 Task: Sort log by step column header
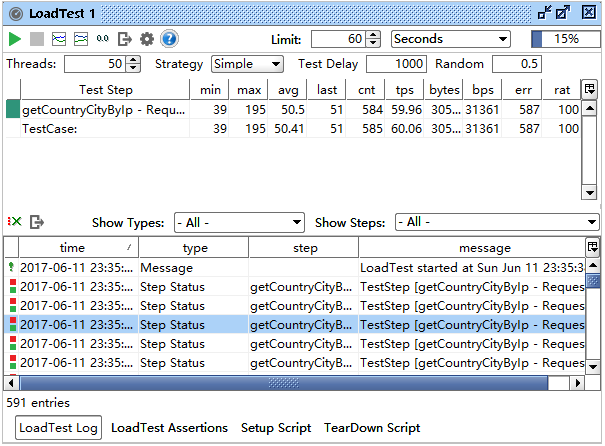[x=304, y=247]
